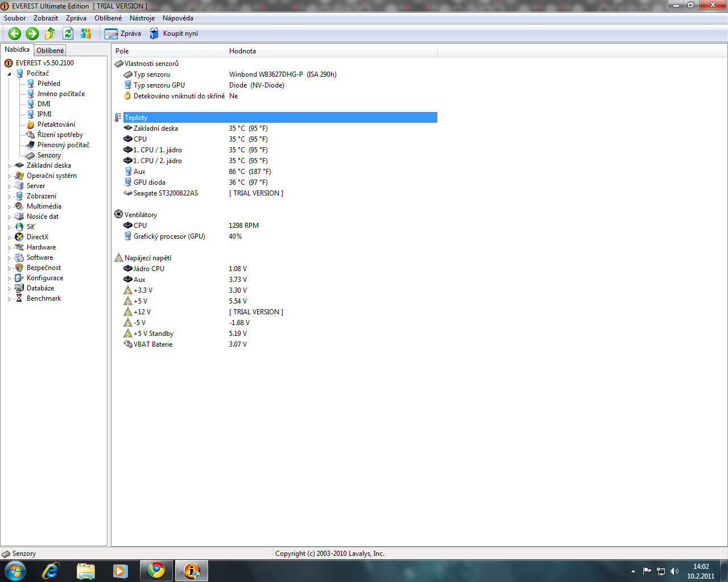The image size is (728, 582).
Task: Click the Síť network icon
Action: point(19,227)
